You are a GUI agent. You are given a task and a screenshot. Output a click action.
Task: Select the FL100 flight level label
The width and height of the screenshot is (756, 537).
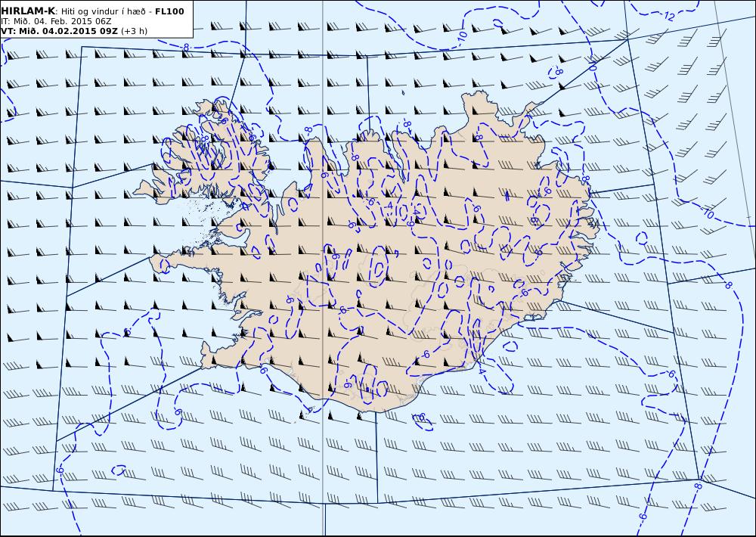[x=169, y=11]
